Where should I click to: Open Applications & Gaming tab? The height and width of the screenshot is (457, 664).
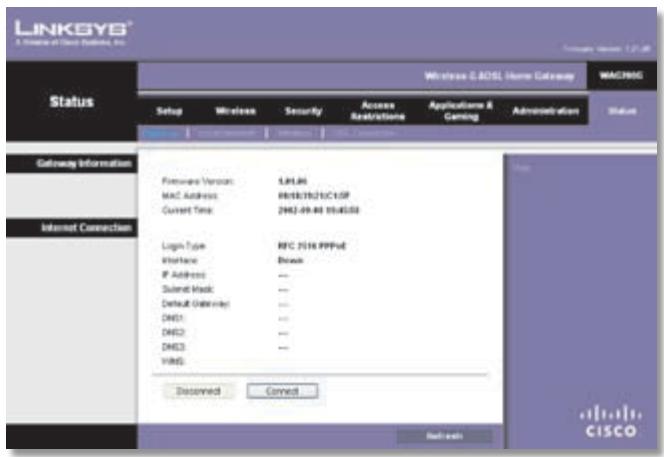tap(461, 111)
